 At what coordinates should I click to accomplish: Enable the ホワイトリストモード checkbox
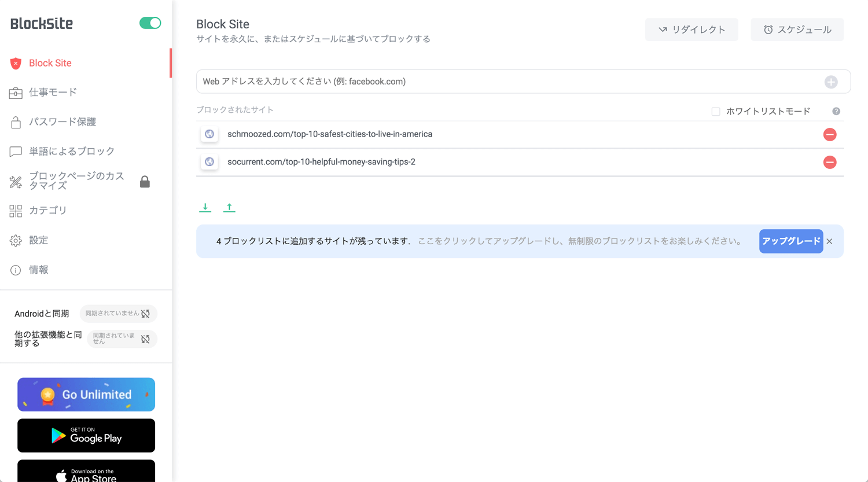[x=716, y=111]
